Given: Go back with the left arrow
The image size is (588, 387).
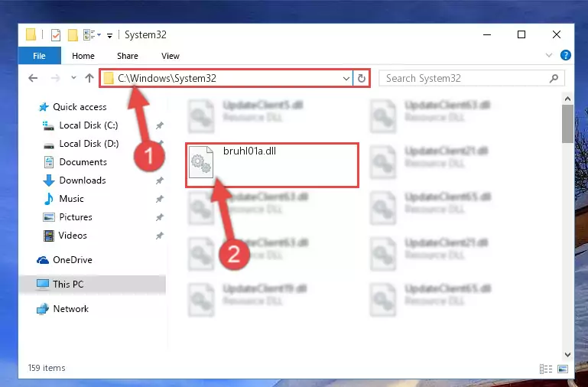Looking at the screenshot, I should coord(33,78).
